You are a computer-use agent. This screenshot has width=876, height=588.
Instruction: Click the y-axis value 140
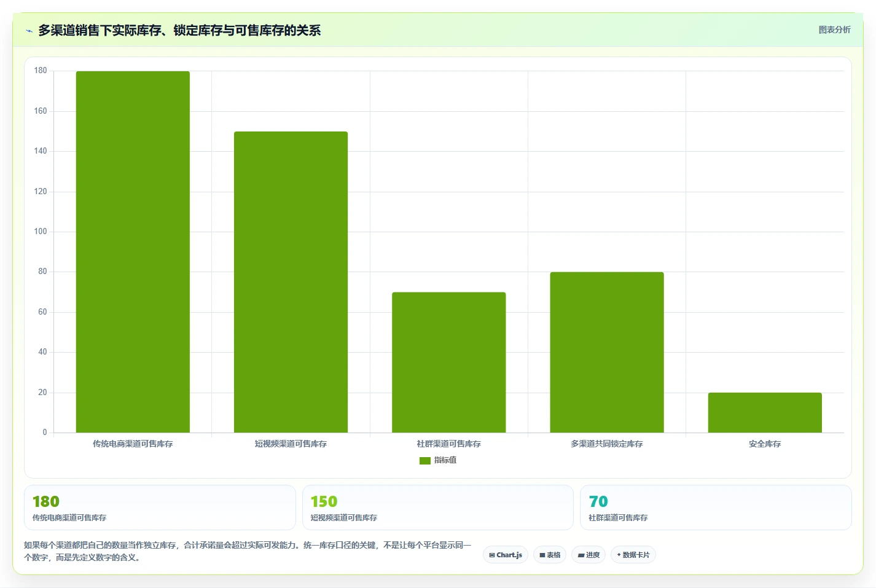[x=41, y=151]
